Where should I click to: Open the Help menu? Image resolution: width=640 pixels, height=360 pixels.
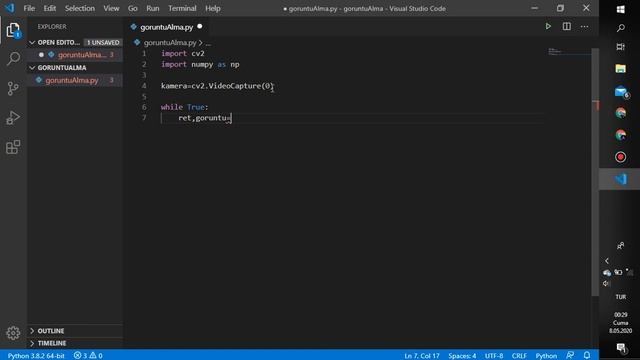pos(213,8)
